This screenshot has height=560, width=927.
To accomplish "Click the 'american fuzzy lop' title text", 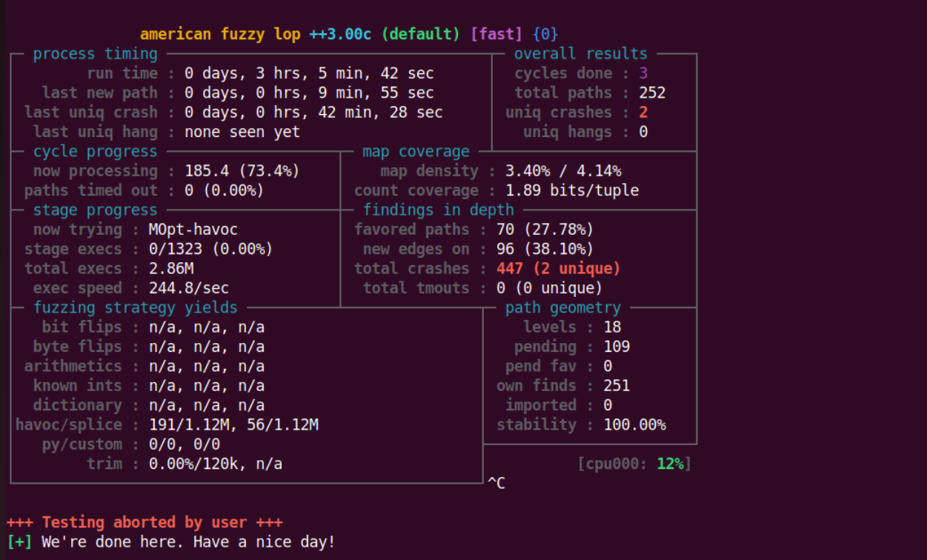I will coord(220,34).
